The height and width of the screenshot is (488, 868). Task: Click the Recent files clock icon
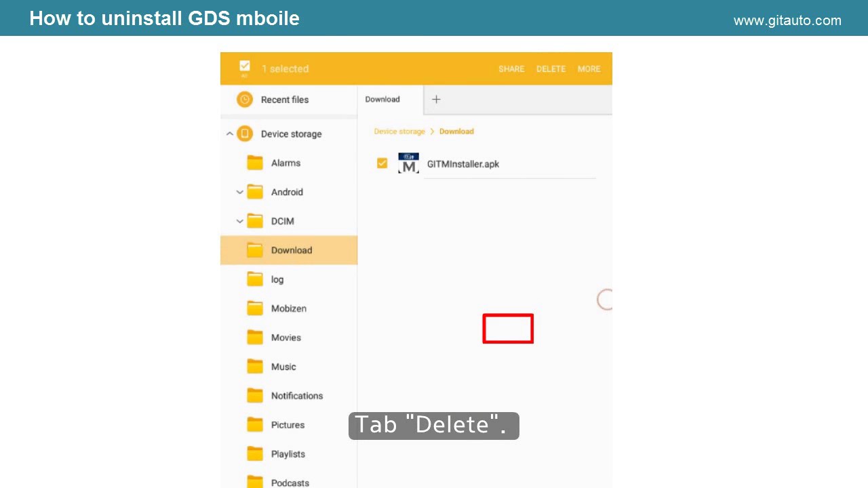[245, 100]
